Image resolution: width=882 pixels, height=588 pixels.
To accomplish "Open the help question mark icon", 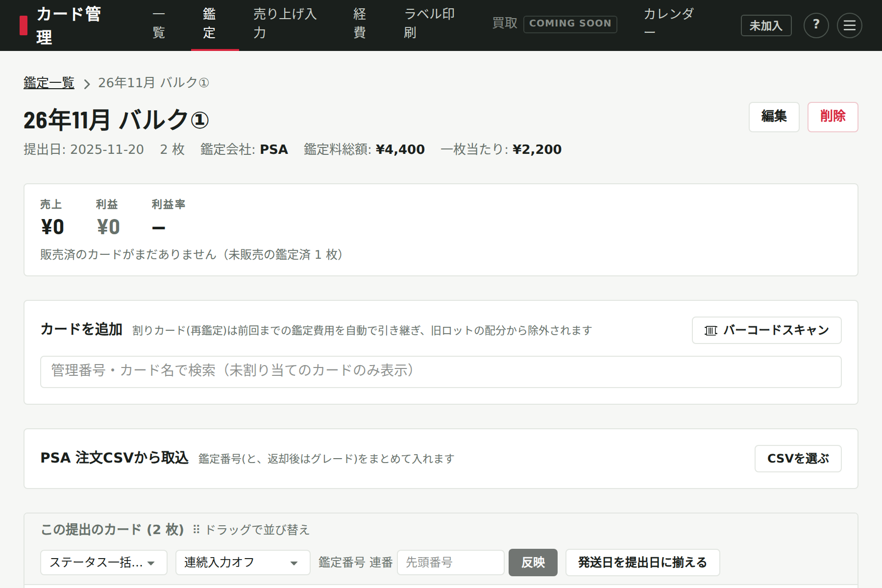I will tap(816, 25).
